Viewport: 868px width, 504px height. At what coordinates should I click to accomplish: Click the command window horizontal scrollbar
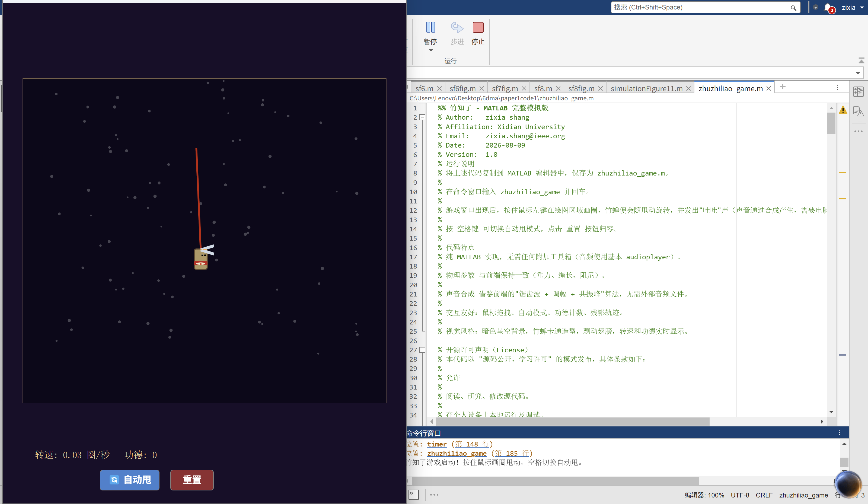pos(555,481)
